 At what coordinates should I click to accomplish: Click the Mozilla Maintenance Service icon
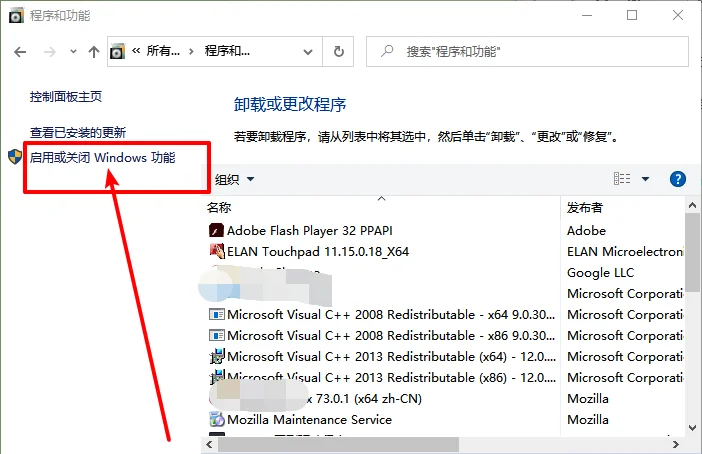tap(217, 420)
